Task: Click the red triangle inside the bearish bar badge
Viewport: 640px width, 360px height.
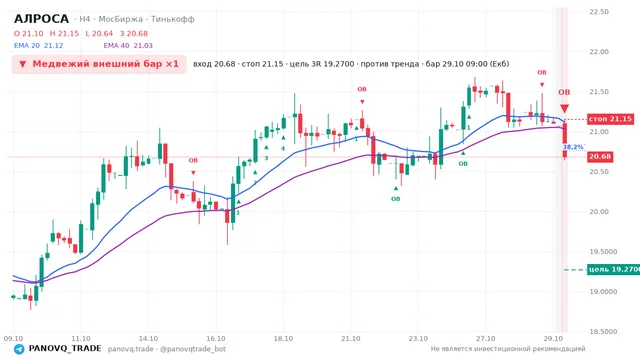Action: [22, 64]
